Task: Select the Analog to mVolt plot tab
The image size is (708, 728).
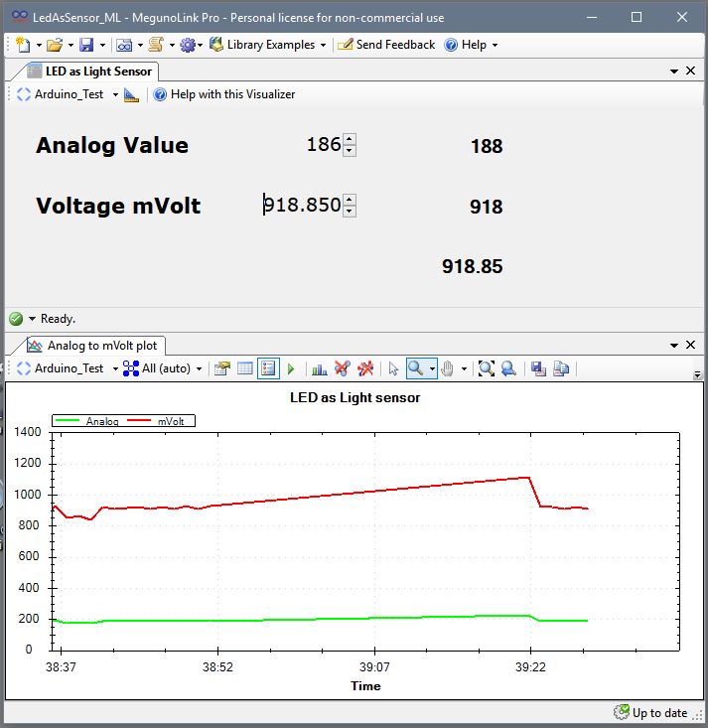Action: pos(95,346)
